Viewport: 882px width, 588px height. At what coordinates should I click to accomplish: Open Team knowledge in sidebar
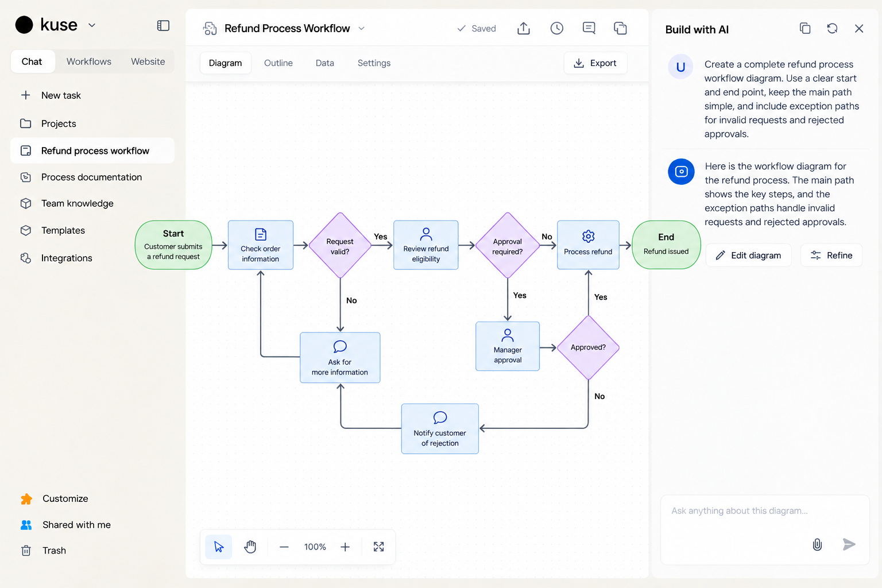(x=92, y=203)
